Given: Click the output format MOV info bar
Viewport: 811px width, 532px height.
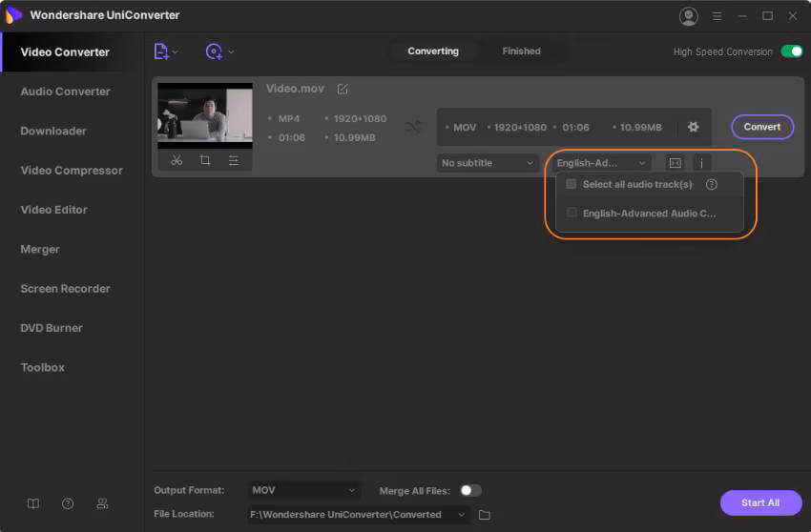Looking at the screenshot, I should (573, 127).
